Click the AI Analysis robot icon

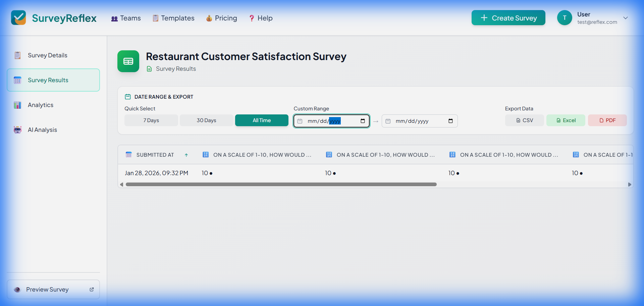point(17,130)
